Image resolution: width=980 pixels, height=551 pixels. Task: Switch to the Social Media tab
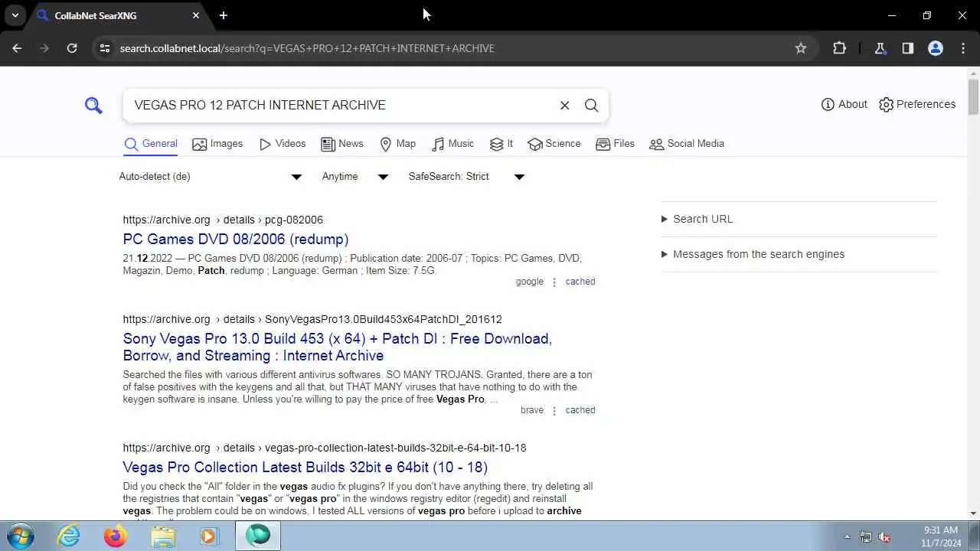[x=687, y=144]
